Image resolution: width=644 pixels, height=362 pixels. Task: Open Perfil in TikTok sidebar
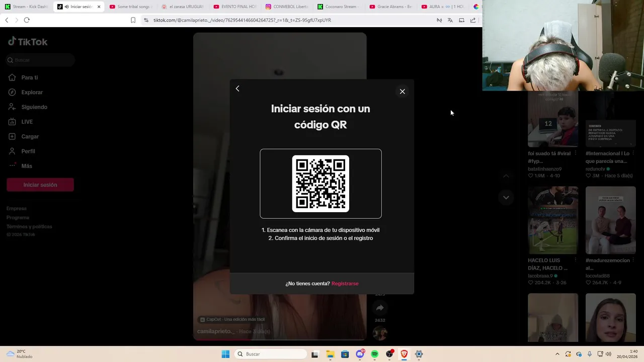pyautogui.click(x=28, y=151)
